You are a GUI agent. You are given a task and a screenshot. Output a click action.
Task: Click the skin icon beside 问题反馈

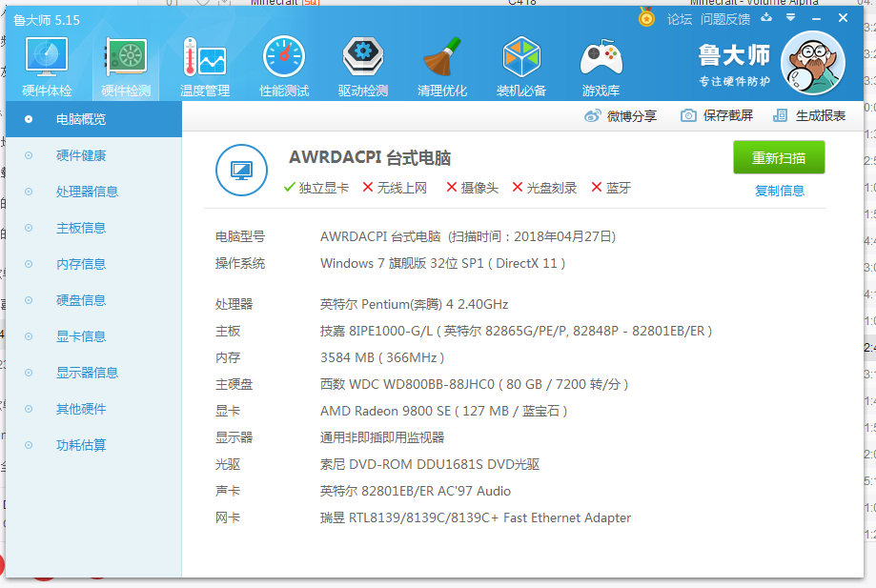[766, 18]
